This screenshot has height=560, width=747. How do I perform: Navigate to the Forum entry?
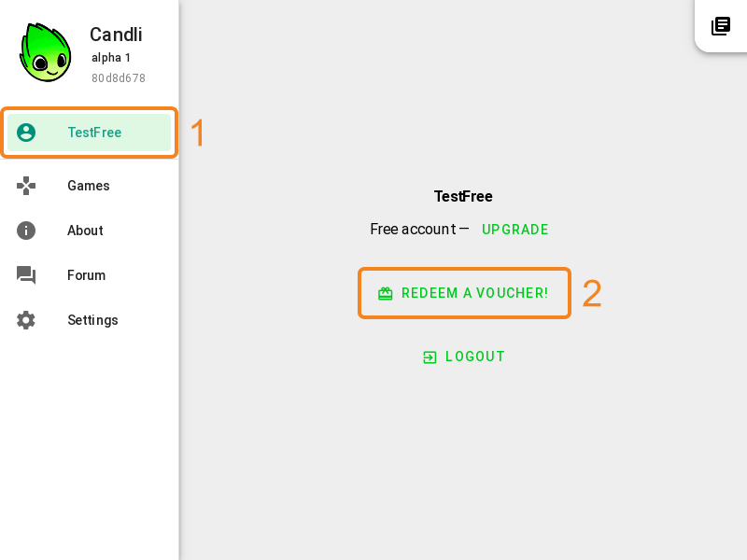(x=89, y=275)
